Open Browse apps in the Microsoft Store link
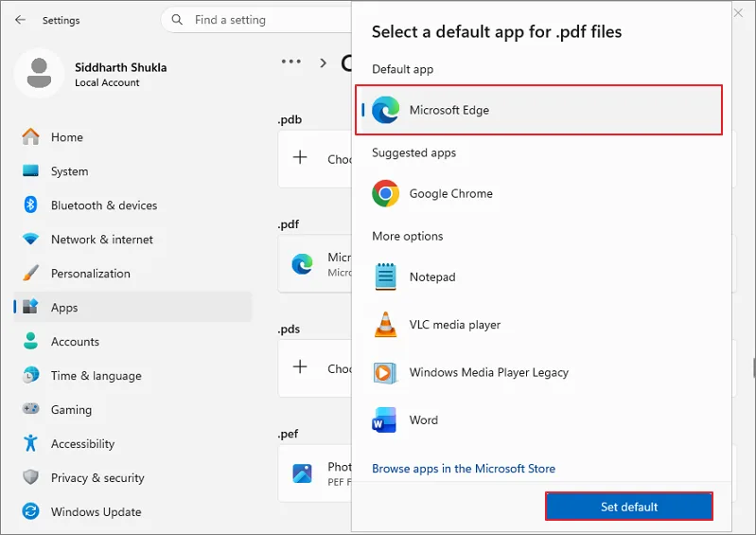756x535 pixels. 464,469
